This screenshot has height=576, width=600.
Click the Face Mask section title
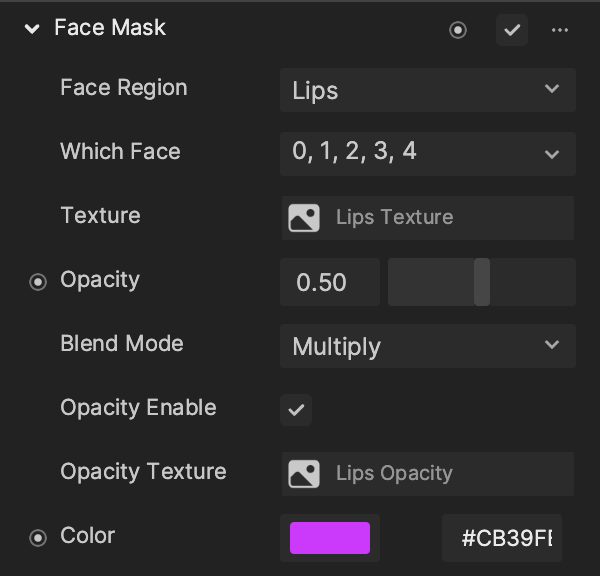(110, 28)
